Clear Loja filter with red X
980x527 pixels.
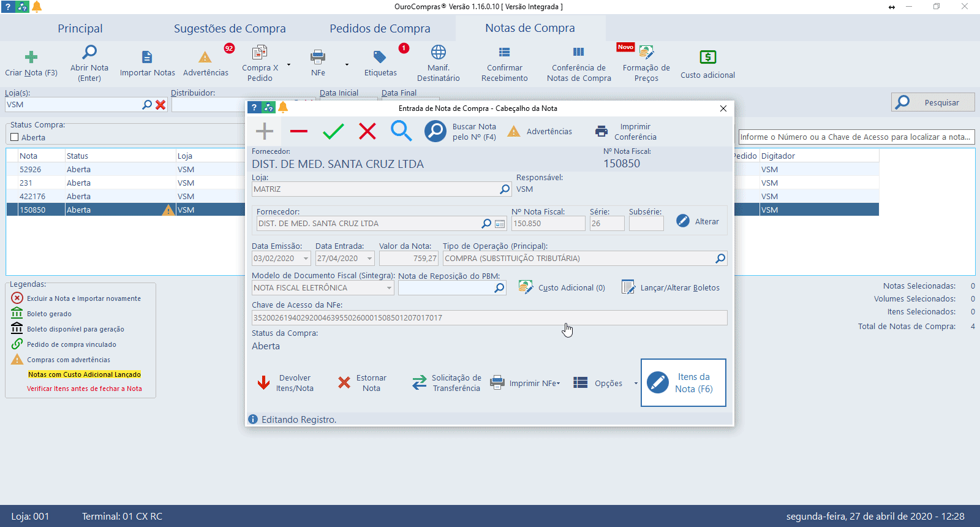coord(160,105)
